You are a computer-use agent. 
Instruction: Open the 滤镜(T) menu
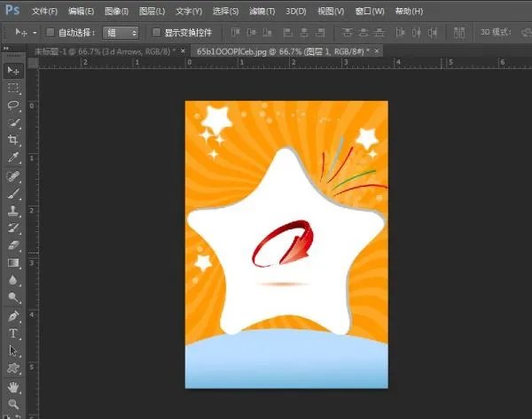coord(262,12)
